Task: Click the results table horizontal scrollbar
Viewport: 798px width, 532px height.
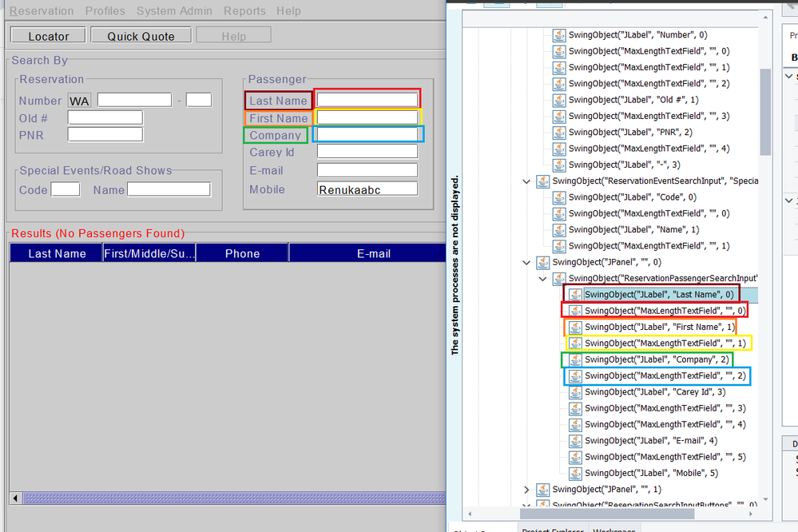Action: pyautogui.click(x=226, y=498)
